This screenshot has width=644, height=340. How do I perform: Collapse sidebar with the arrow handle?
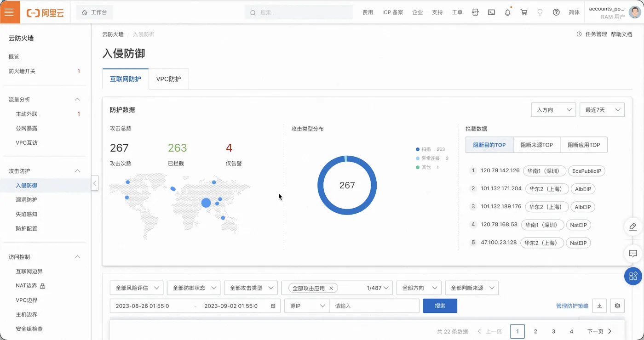95,183
